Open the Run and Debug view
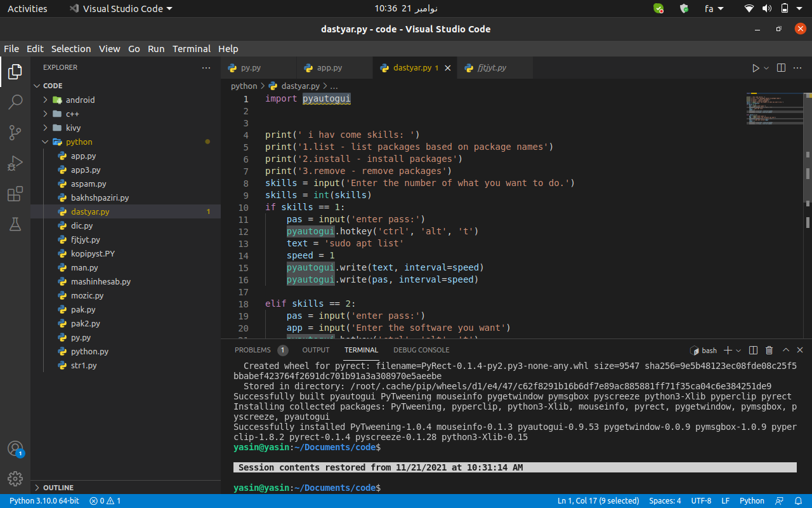The width and height of the screenshot is (812, 508). 15,163
